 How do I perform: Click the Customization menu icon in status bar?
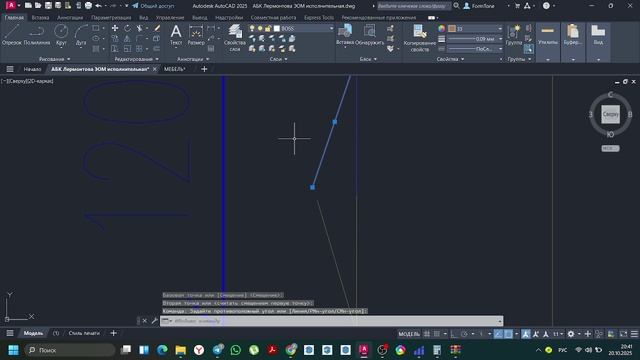click(x=634, y=334)
